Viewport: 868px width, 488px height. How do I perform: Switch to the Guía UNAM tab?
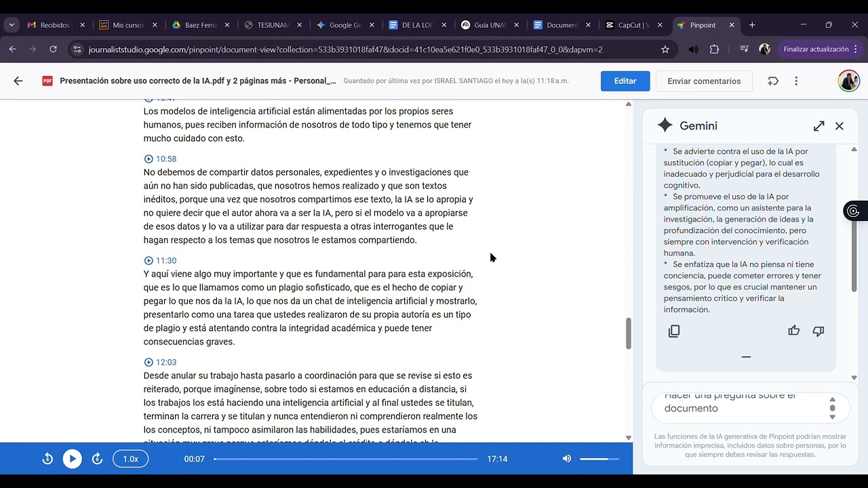(490, 25)
